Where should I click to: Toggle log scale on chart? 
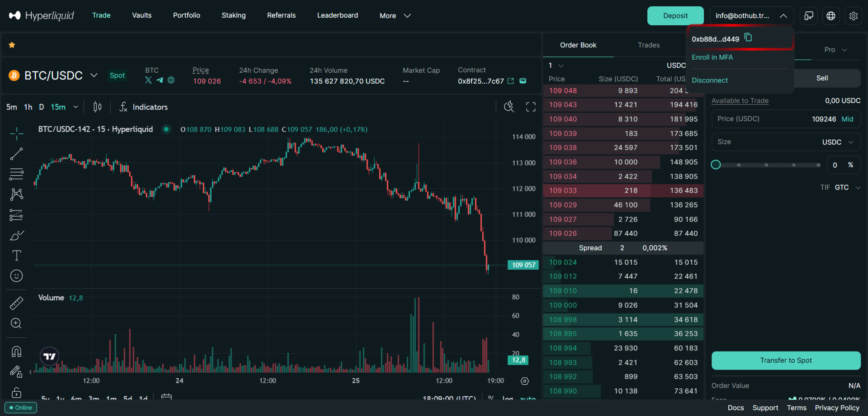[x=507, y=398]
